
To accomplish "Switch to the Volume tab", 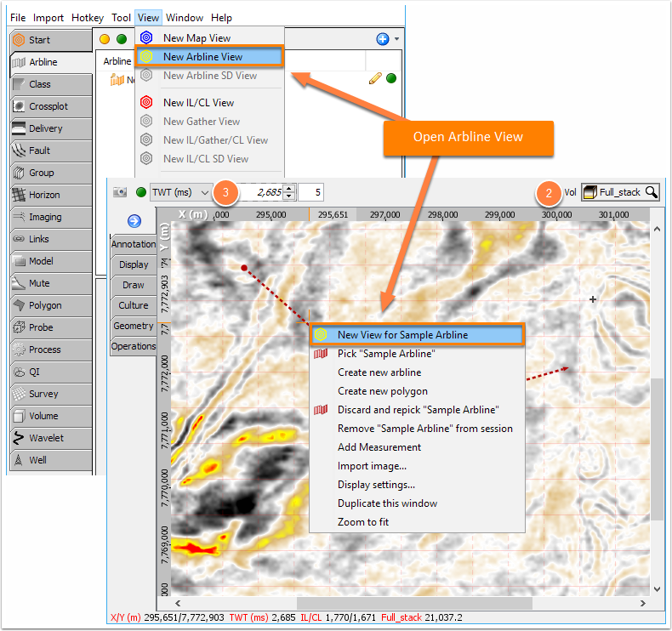I will coord(50,416).
